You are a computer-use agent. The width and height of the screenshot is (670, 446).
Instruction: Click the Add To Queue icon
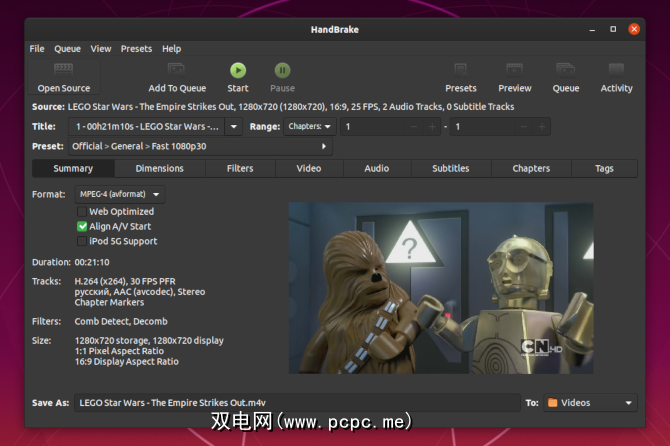pyautogui.click(x=176, y=70)
